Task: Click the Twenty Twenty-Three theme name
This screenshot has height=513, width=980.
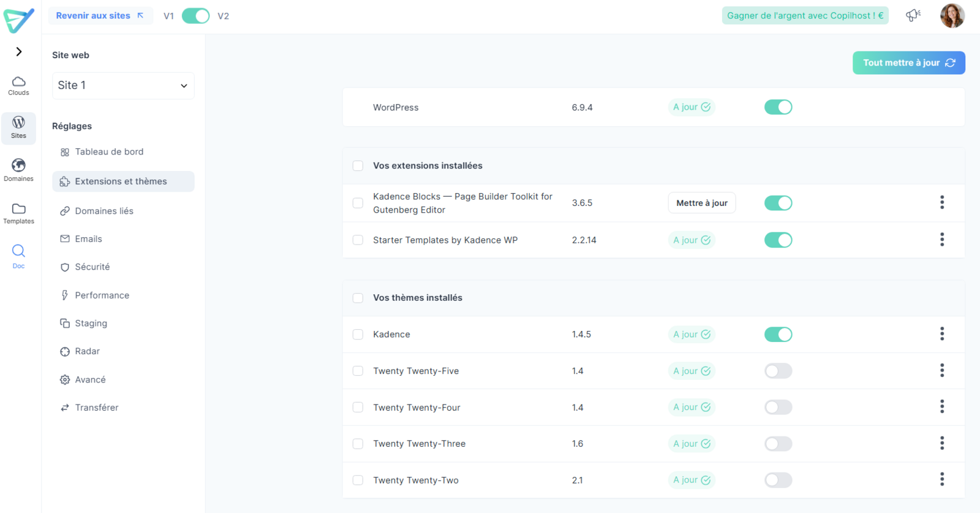Action: [420, 444]
